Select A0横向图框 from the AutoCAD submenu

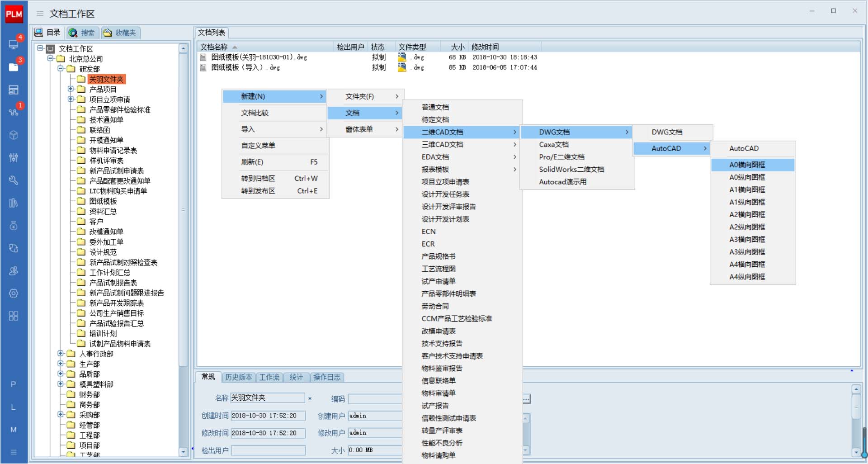(747, 165)
